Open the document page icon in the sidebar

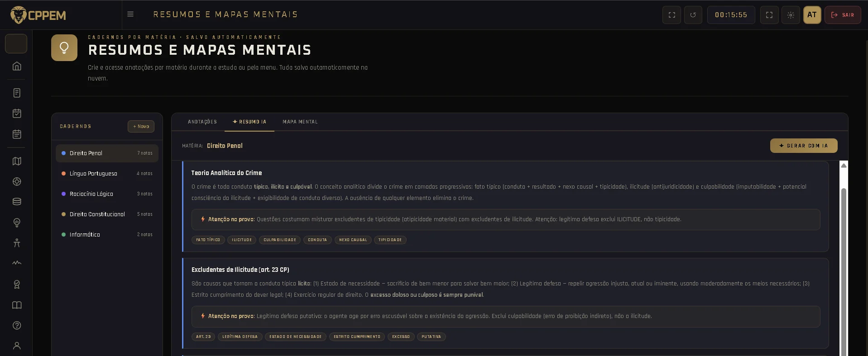(x=17, y=93)
